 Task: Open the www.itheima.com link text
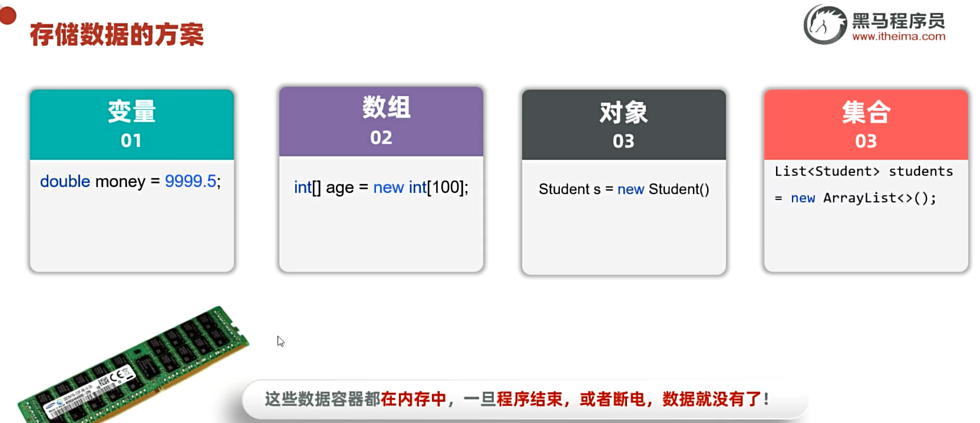point(899,37)
